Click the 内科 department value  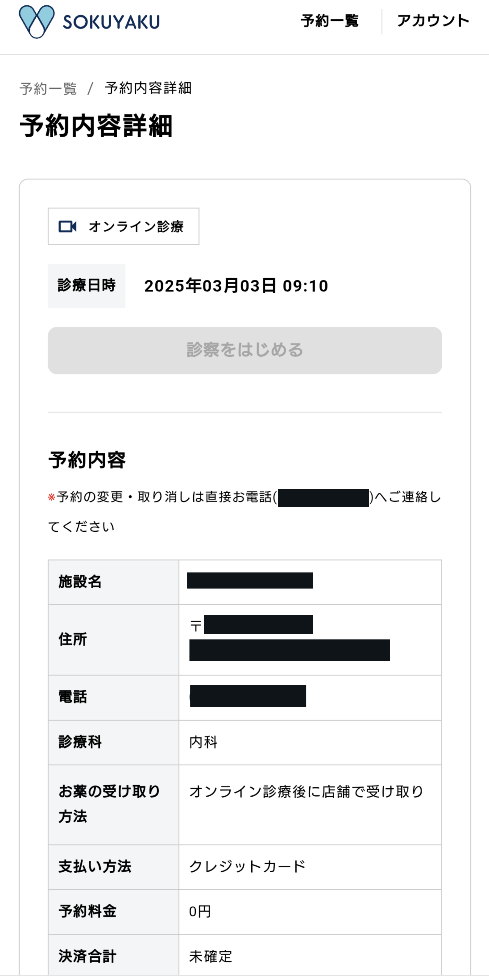click(x=203, y=742)
